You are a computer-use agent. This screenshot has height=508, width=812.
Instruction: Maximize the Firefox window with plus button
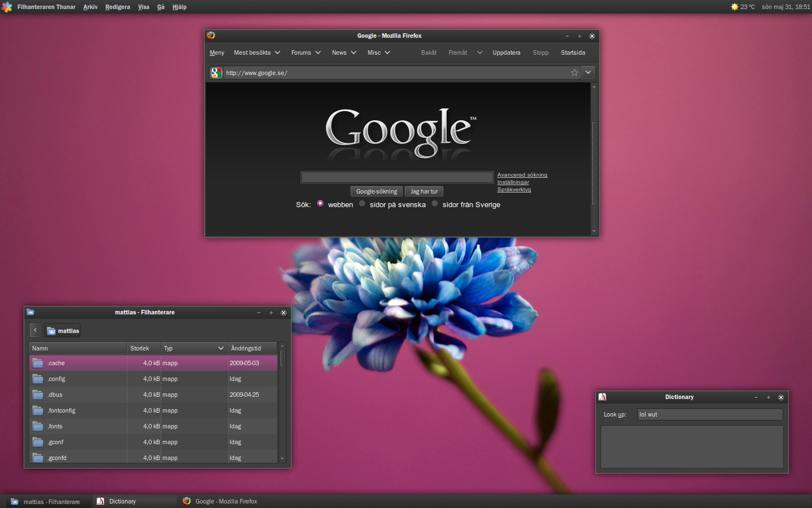pyautogui.click(x=579, y=36)
